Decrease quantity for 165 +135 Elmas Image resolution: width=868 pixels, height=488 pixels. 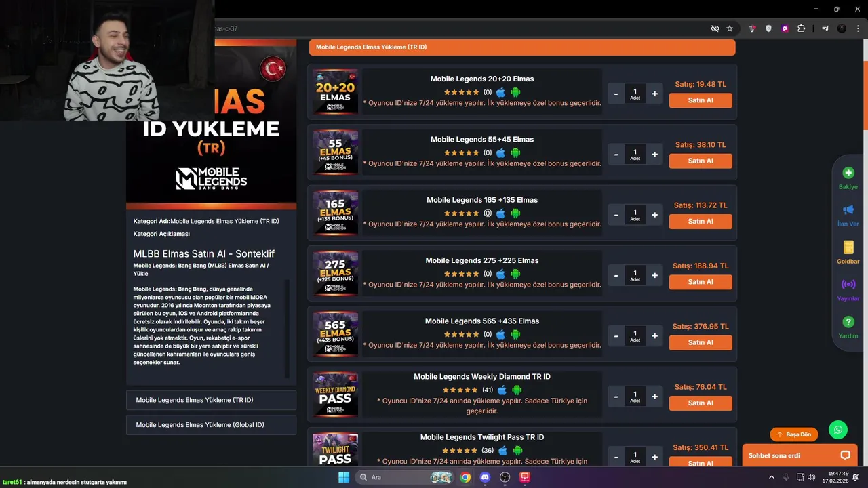click(616, 215)
